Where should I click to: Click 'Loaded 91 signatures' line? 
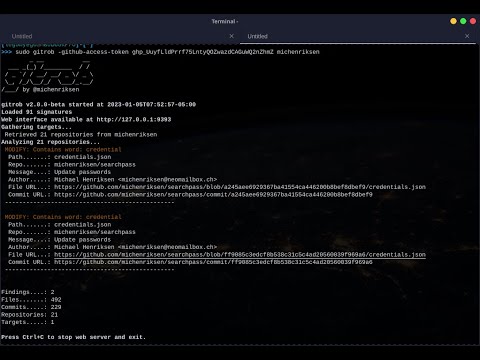(x=37, y=112)
